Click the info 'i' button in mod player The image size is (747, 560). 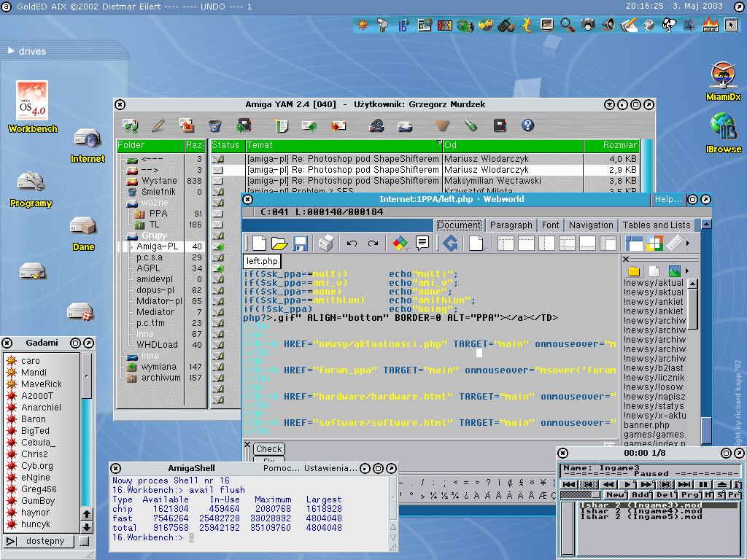pyautogui.click(x=737, y=484)
